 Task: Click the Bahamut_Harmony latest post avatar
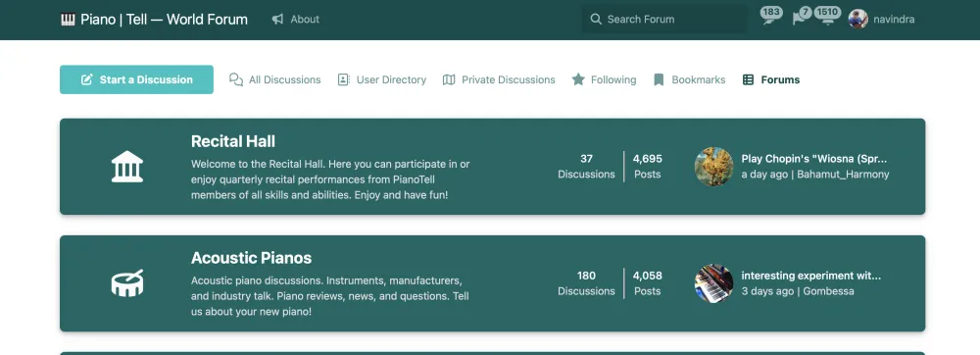[713, 167]
